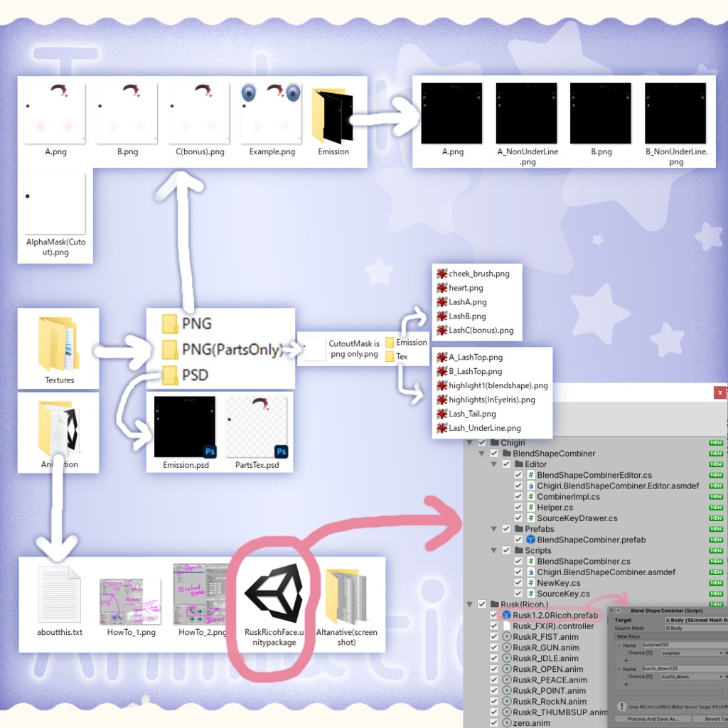Click the Name field containing kuchi_down125
This screenshot has width=728, height=728.
point(685,668)
